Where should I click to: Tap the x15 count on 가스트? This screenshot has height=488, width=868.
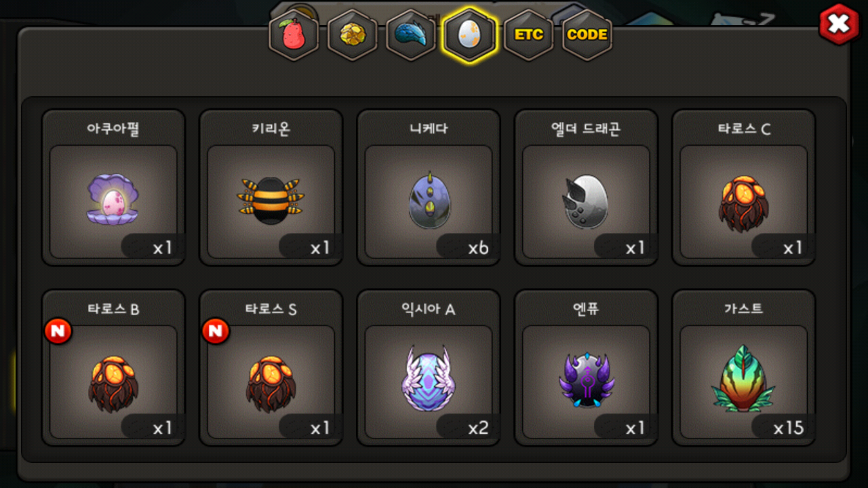pyautogui.click(x=789, y=428)
